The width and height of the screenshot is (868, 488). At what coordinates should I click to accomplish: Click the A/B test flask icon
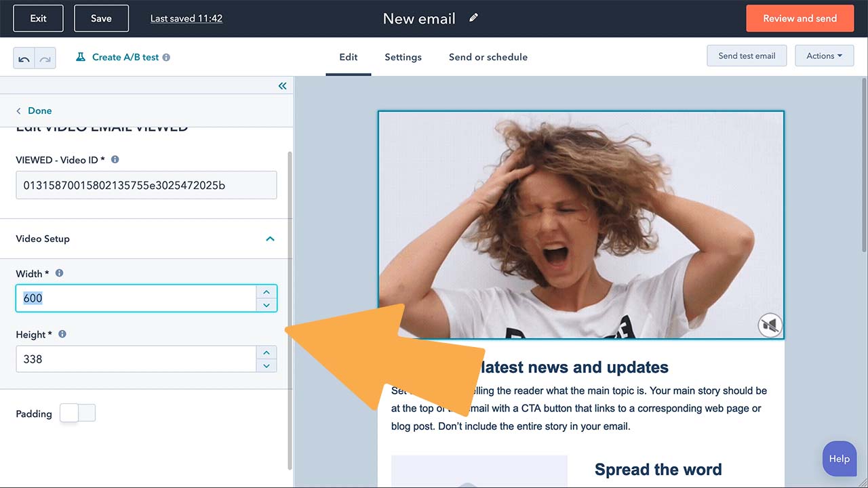[x=81, y=57]
